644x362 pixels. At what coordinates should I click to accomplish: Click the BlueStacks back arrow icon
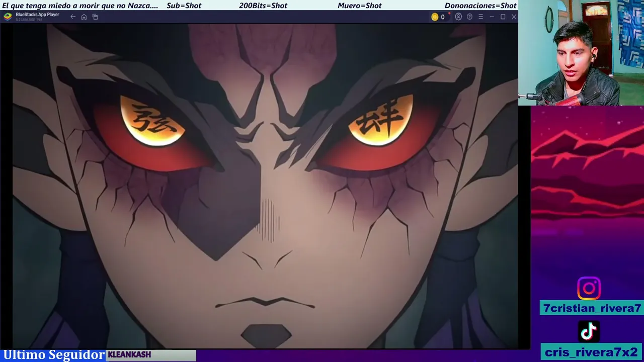coord(73,17)
